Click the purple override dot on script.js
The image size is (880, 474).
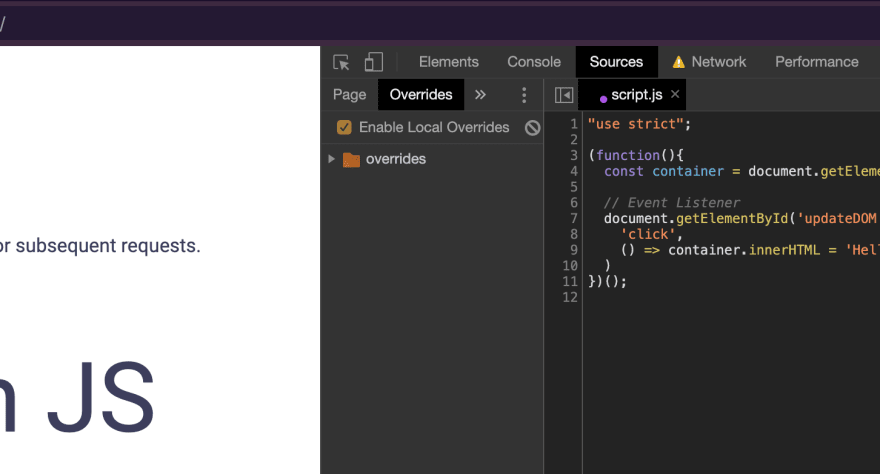click(603, 99)
